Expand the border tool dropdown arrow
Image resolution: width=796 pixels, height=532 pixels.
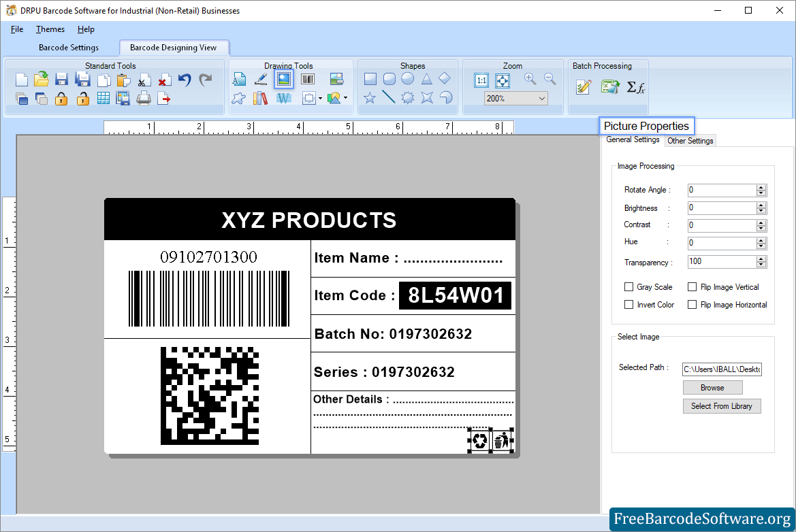pyautogui.click(x=320, y=99)
